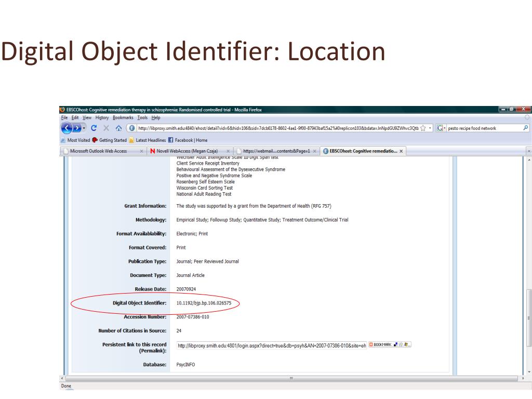Switch to Novell WebAccess (Megan Czaja) tab
Screen dimensions: 532x399
pyautogui.click(x=190, y=151)
